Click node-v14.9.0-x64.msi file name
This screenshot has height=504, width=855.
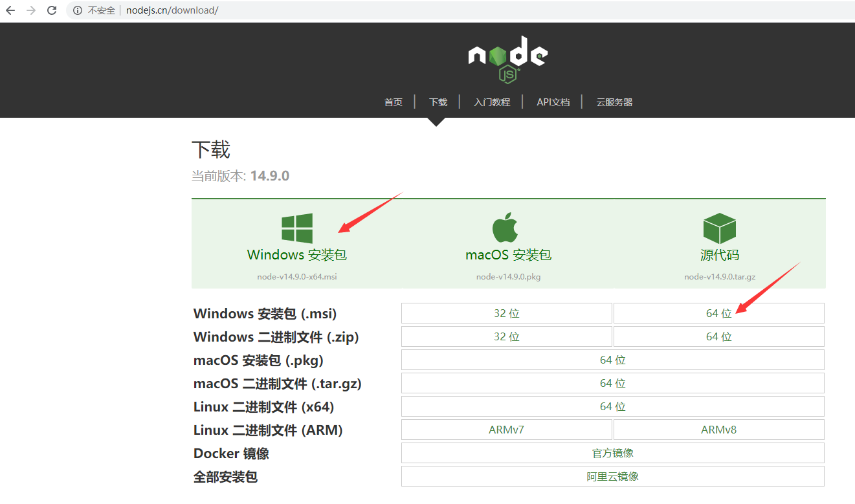point(297,276)
